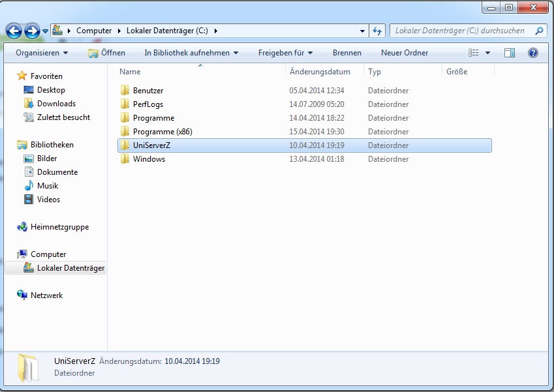Open Zuletzt besucht in Favoriten

click(x=63, y=117)
